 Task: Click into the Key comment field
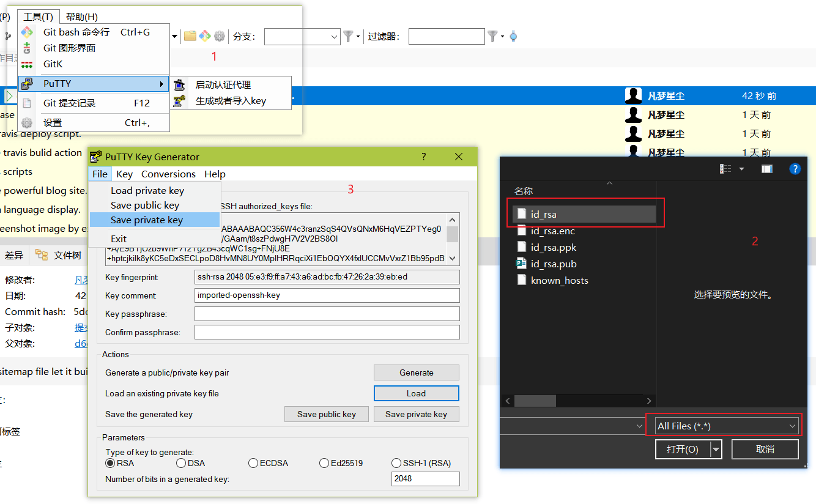(327, 295)
